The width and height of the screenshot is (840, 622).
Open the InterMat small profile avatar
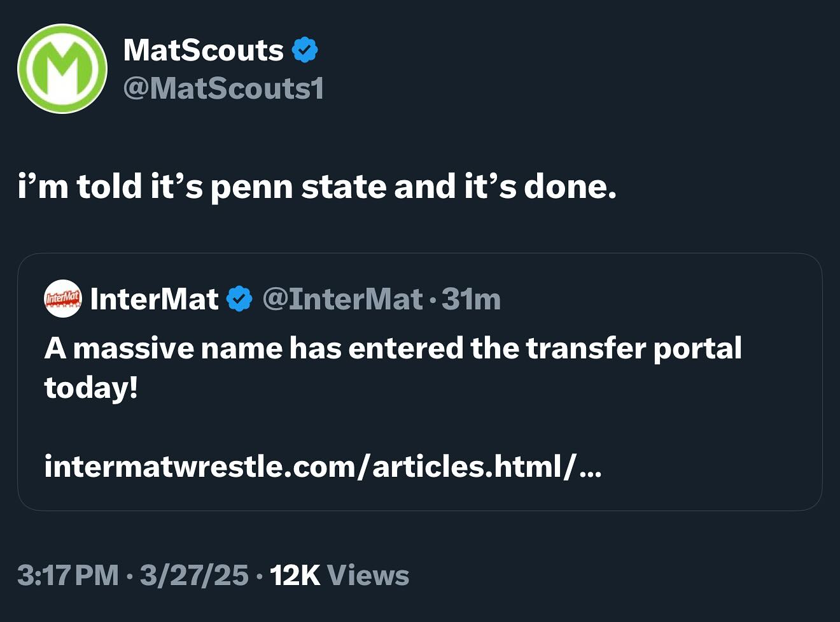click(62, 299)
